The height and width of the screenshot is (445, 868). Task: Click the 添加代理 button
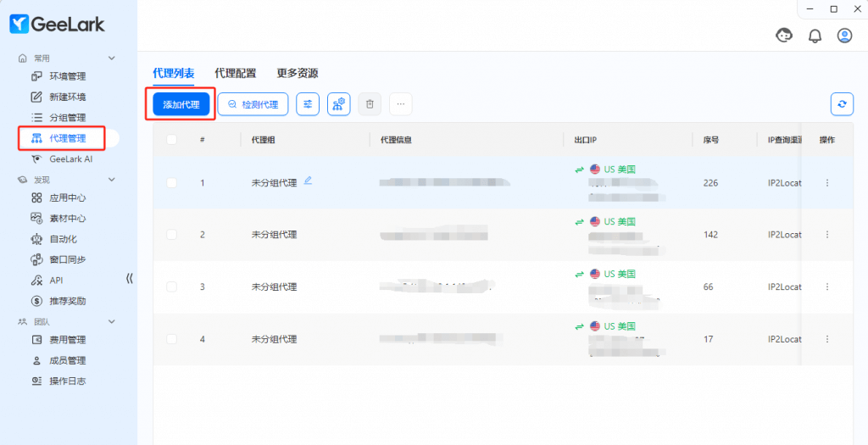pyautogui.click(x=181, y=104)
